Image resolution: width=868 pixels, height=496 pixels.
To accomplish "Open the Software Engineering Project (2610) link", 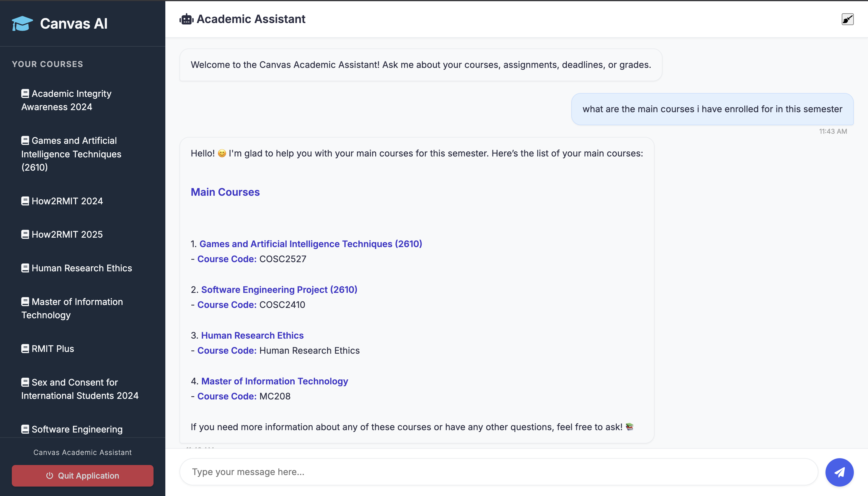I will coord(279,290).
